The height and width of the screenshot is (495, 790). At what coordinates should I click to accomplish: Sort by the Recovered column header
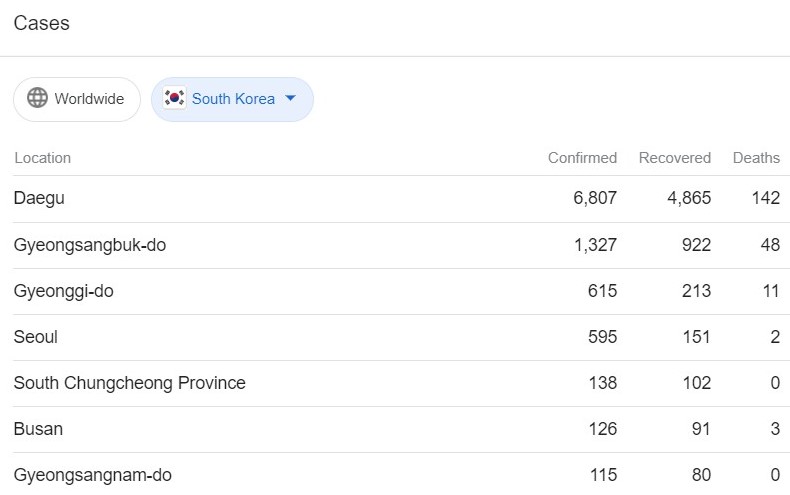tap(675, 158)
